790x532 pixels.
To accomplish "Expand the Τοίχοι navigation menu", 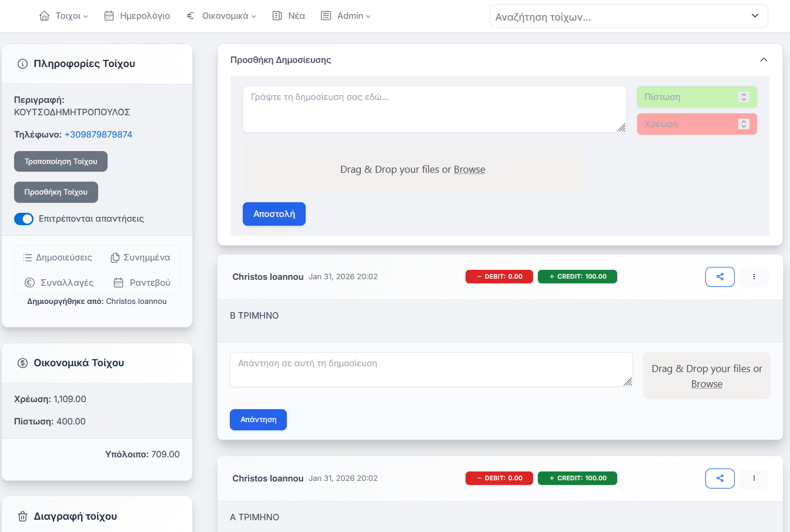I will [63, 16].
